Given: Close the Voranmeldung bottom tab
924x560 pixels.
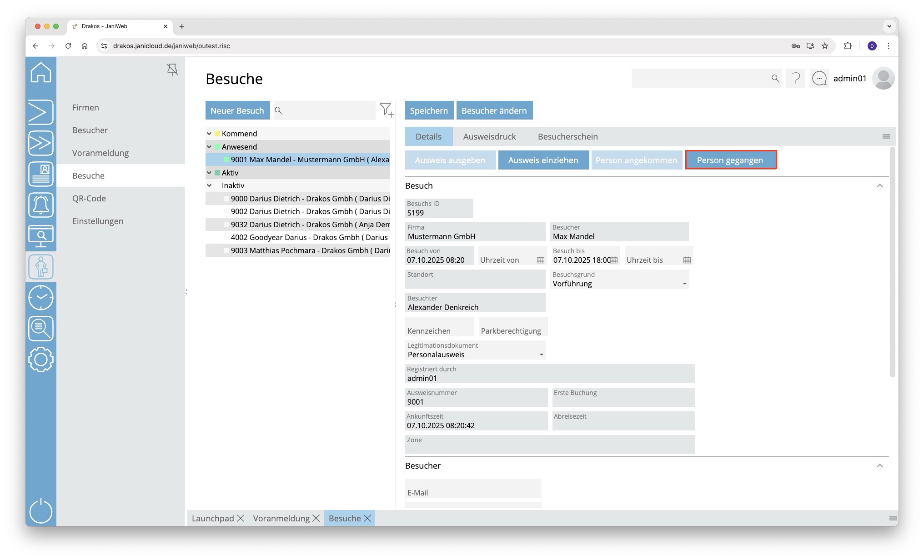Looking at the screenshot, I should [x=316, y=519].
